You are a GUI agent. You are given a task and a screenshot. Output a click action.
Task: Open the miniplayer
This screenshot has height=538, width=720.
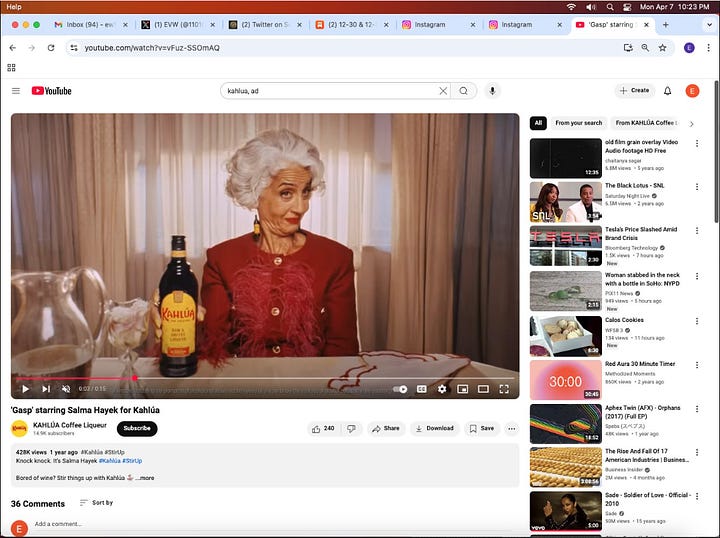click(462, 389)
